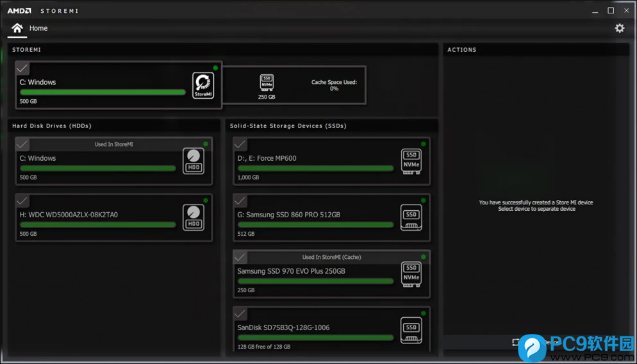The image size is (637, 364).
Task: Click status dot on StoreMI C: Windows card
Action: tap(215, 68)
